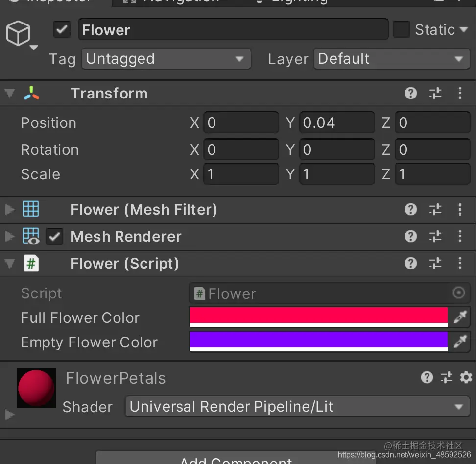Click the Position label

(x=48, y=123)
